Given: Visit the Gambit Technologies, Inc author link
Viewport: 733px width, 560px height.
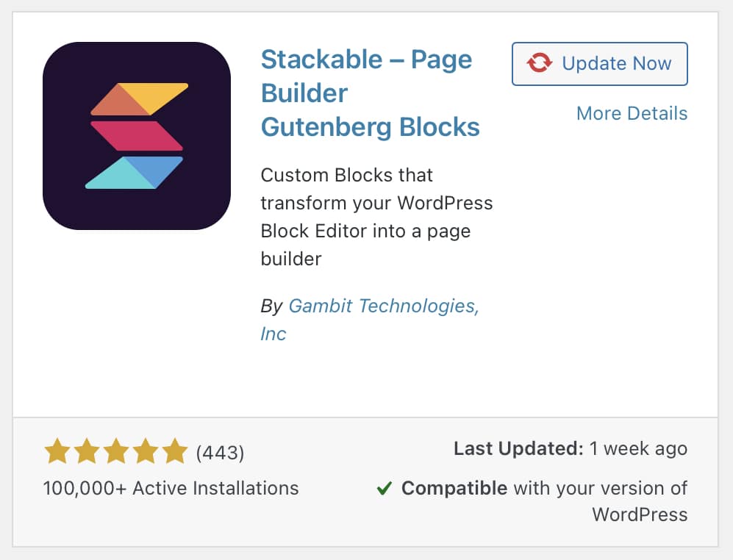Looking at the screenshot, I should point(383,306).
